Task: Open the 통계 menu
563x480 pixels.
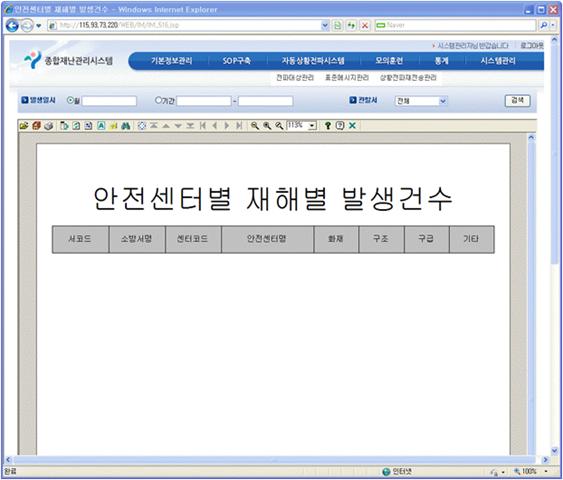Action: click(x=441, y=61)
